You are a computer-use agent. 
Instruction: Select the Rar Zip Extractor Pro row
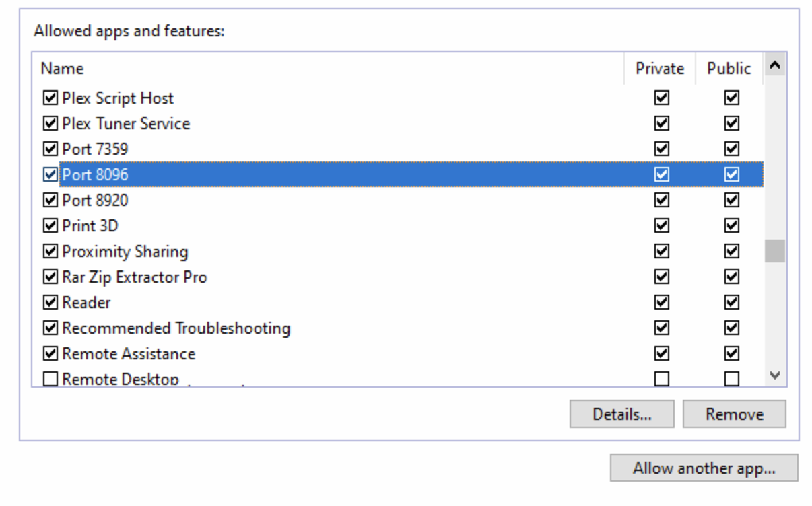(x=135, y=277)
